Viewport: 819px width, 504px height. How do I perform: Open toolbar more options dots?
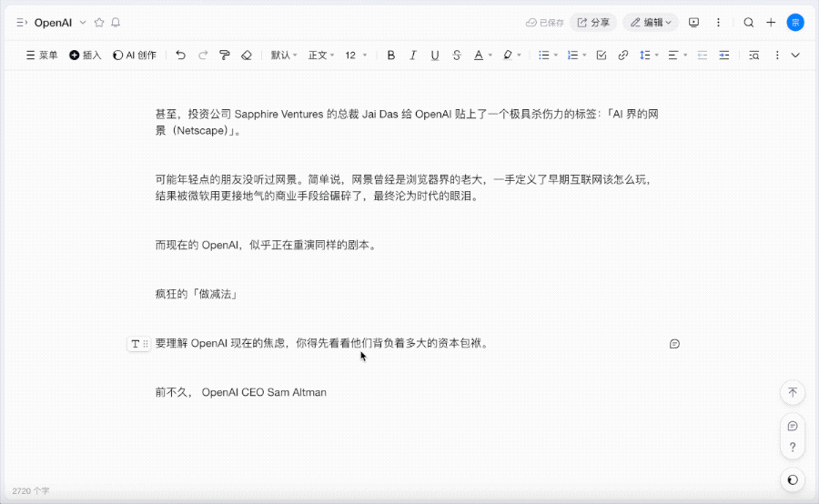point(777,55)
